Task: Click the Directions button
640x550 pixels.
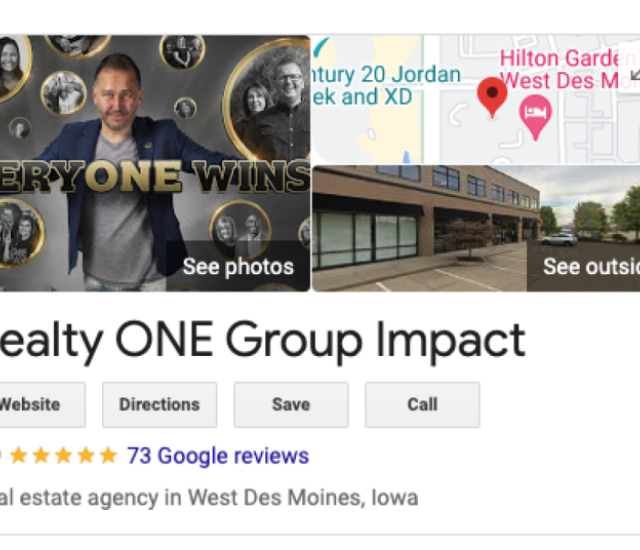Action: tap(160, 405)
